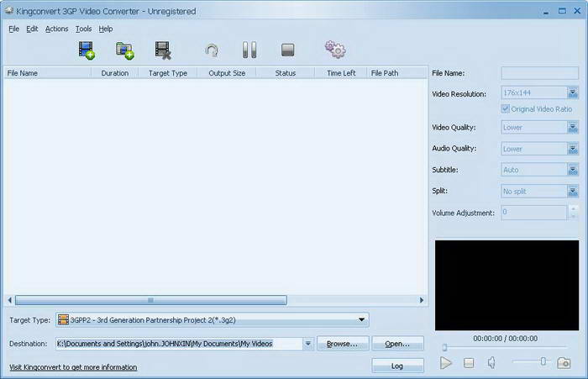Open the Help menu
This screenshot has width=588, height=379.
106,29
